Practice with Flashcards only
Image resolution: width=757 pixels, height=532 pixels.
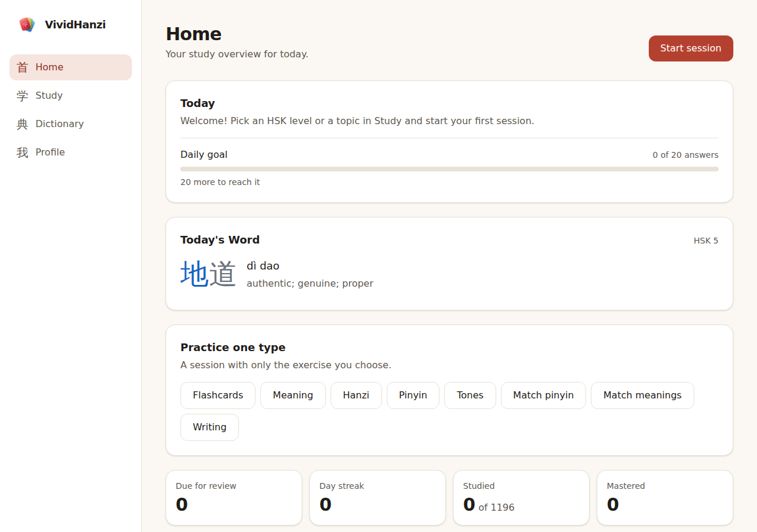click(x=218, y=395)
